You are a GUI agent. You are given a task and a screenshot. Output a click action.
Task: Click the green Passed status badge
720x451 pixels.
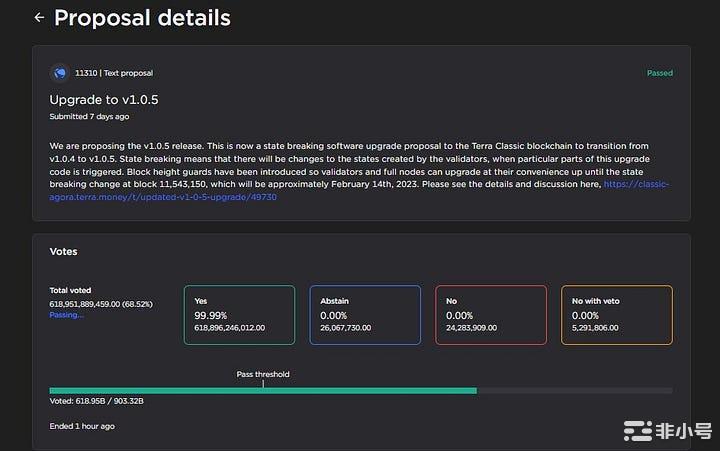(x=659, y=73)
